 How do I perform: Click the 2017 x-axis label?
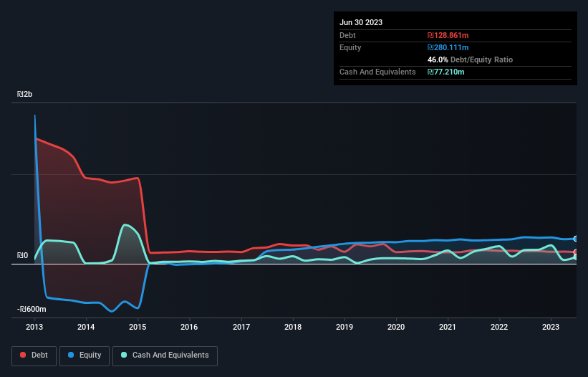241,327
